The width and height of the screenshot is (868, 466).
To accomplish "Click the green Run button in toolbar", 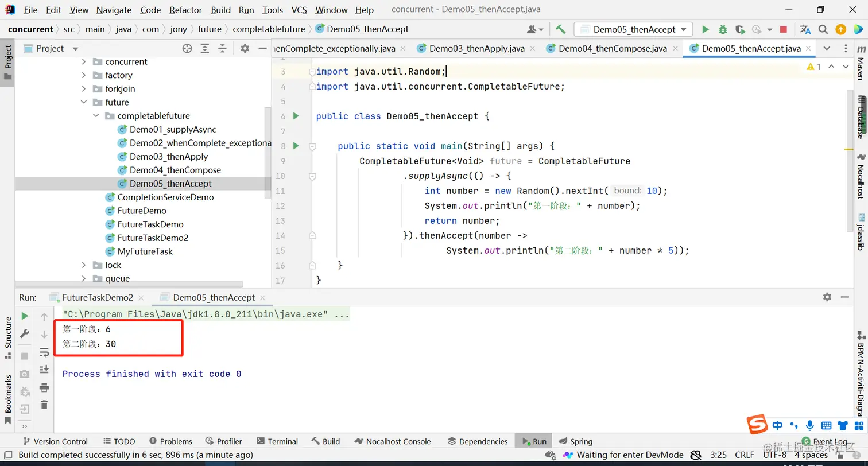I will 706,29.
